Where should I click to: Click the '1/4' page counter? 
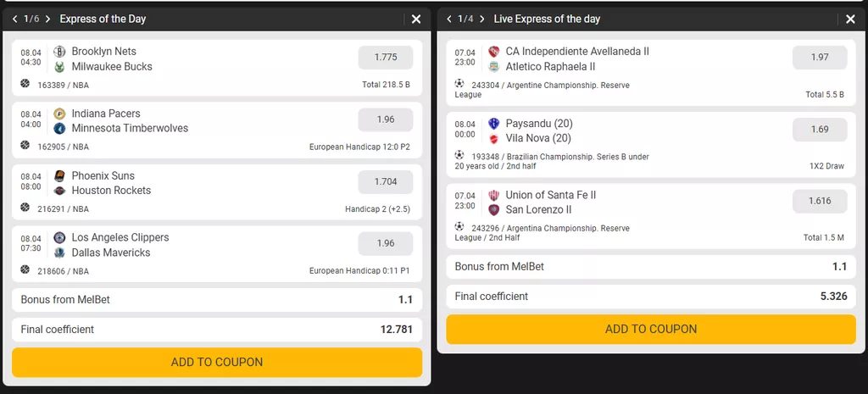tap(465, 19)
